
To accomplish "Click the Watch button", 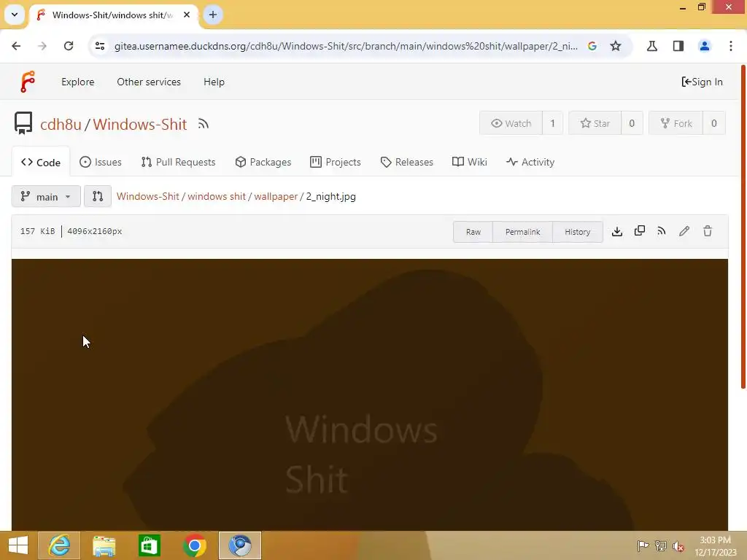I will (511, 123).
